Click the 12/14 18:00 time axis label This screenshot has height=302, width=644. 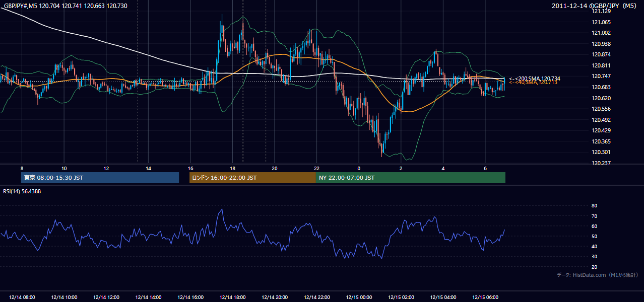tap(232, 297)
